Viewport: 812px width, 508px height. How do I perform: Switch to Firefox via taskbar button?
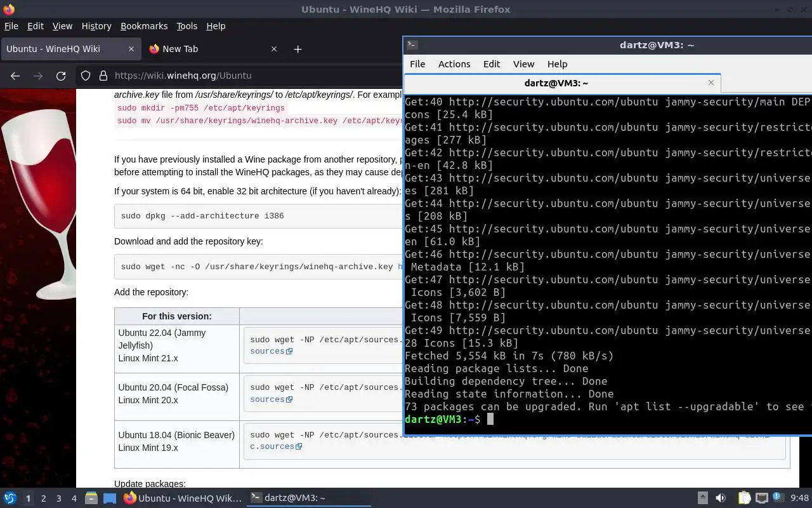coord(183,498)
